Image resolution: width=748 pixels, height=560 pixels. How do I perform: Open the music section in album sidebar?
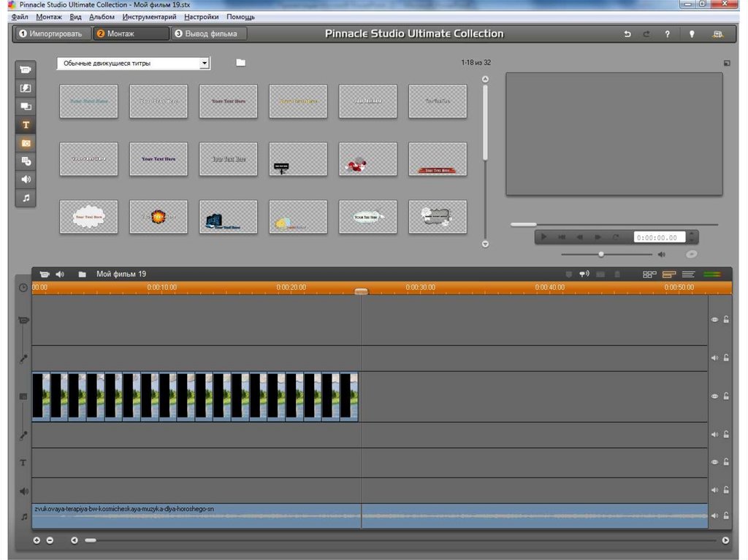(26, 198)
